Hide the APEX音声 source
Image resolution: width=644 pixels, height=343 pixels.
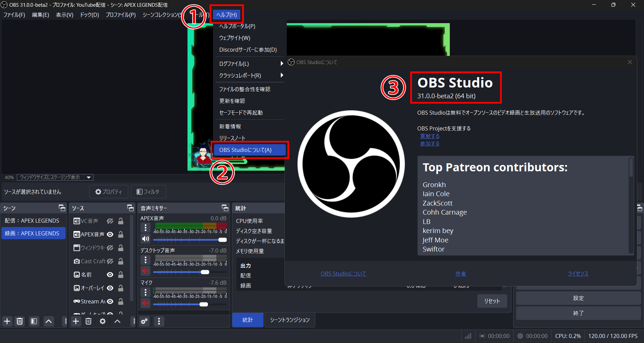point(110,234)
